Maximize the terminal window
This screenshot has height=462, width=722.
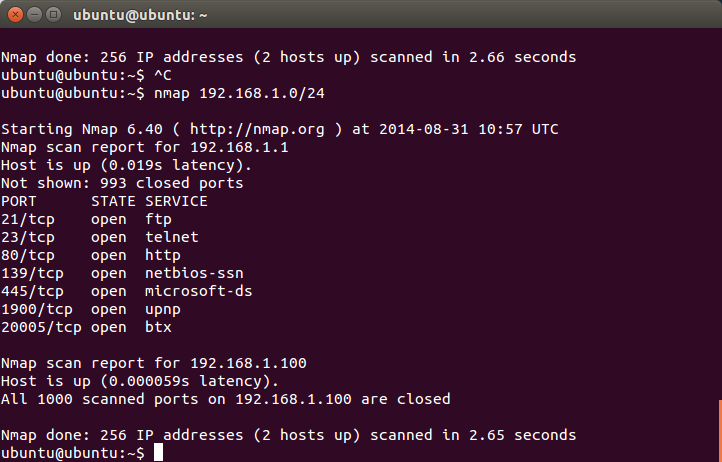54,15
